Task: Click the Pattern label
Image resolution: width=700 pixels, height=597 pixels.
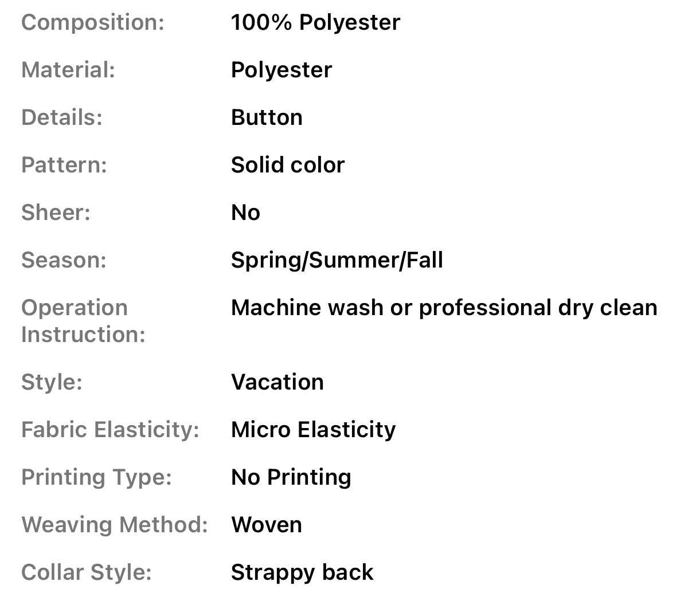Action: [64, 165]
